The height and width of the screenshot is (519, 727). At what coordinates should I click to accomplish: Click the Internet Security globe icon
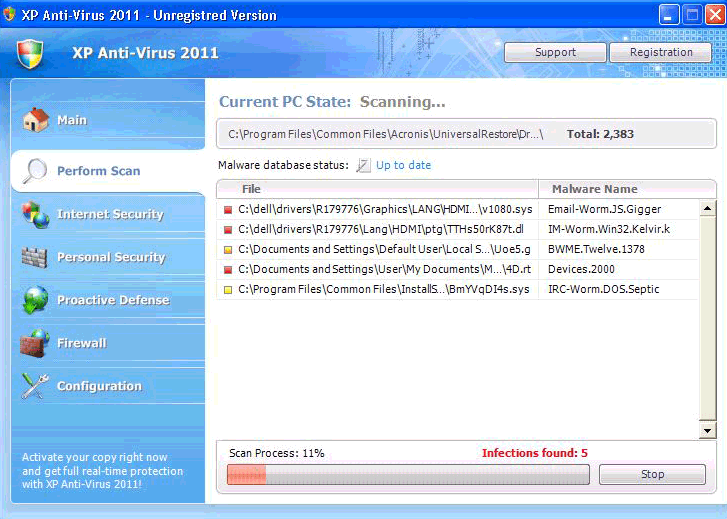pos(36,214)
